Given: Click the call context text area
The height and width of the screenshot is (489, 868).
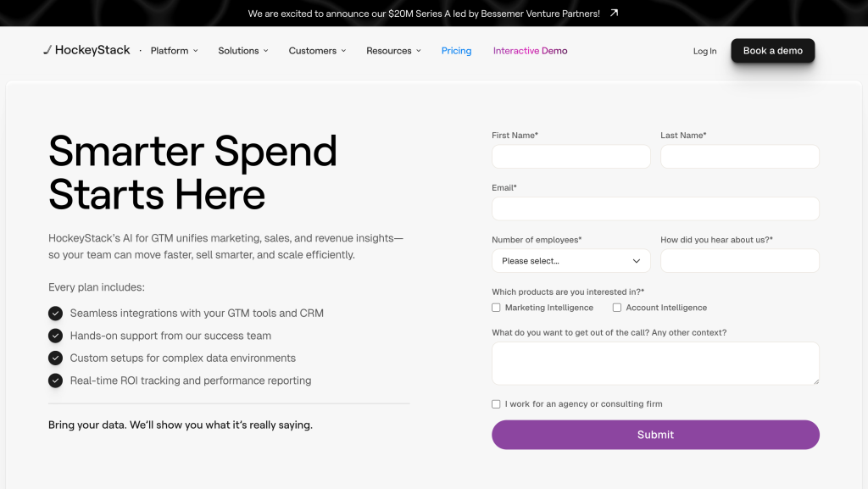Looking at the screenshot, I should [x=655, y=363].
